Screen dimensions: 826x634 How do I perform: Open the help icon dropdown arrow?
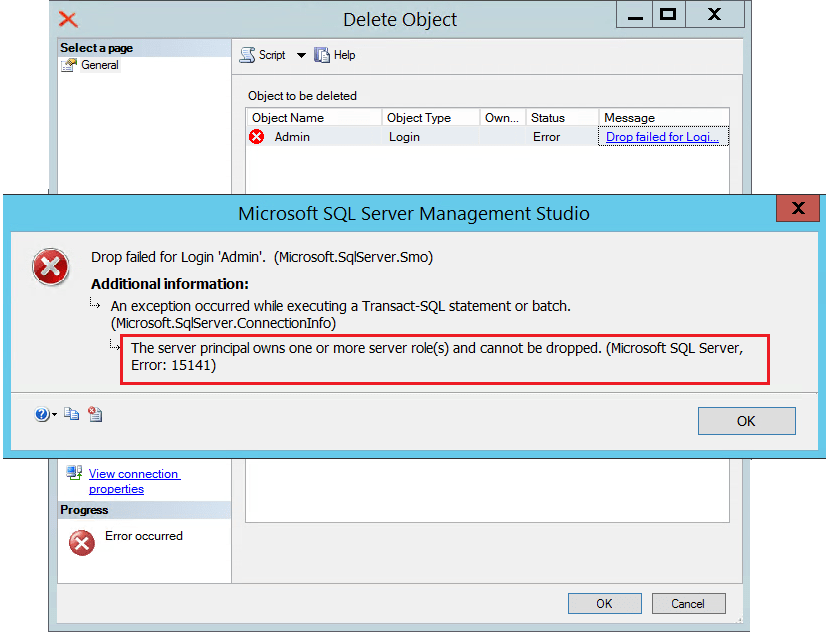54,414
